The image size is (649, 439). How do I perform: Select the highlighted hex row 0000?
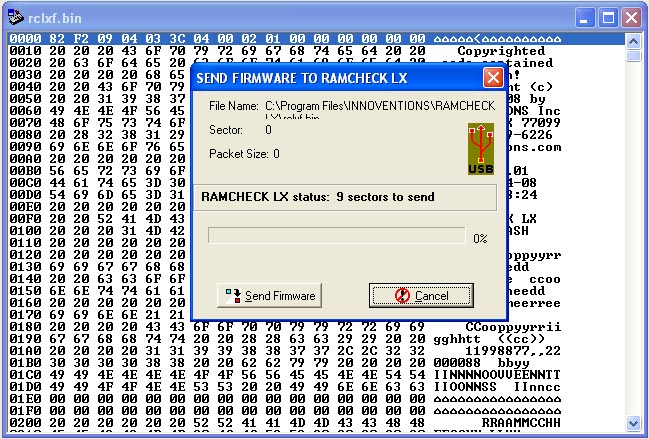click(315, 38)
